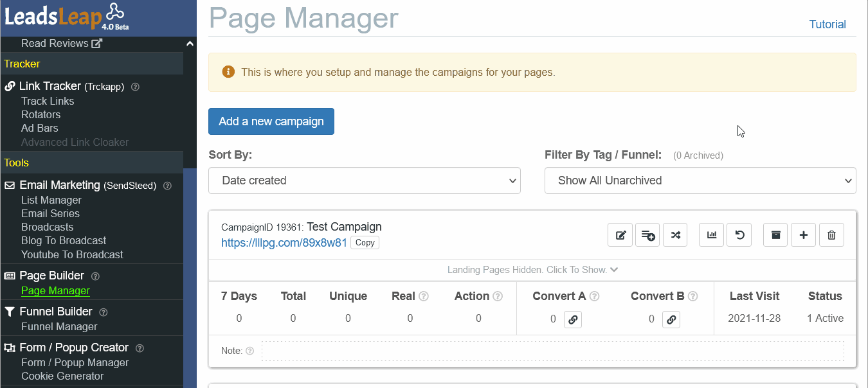This screenshot has height=388, width=868.
Task: Click the trash icon to delete campaign
Action: (x=831, y=235)
